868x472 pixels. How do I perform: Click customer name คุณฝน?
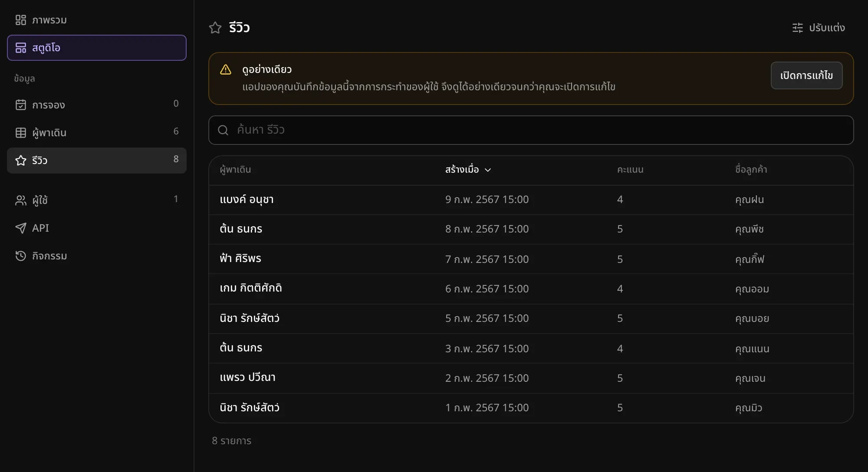click(x=750, y=200)
